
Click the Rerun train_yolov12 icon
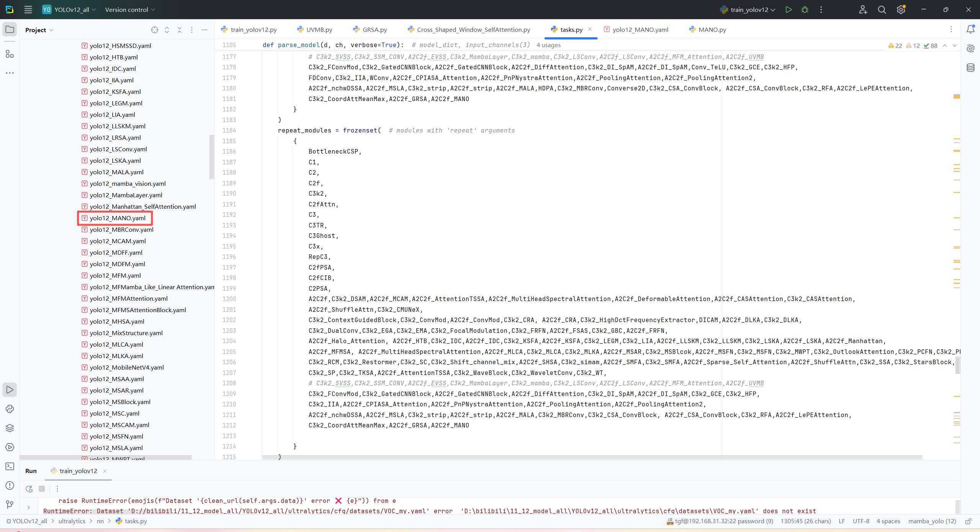29,489
